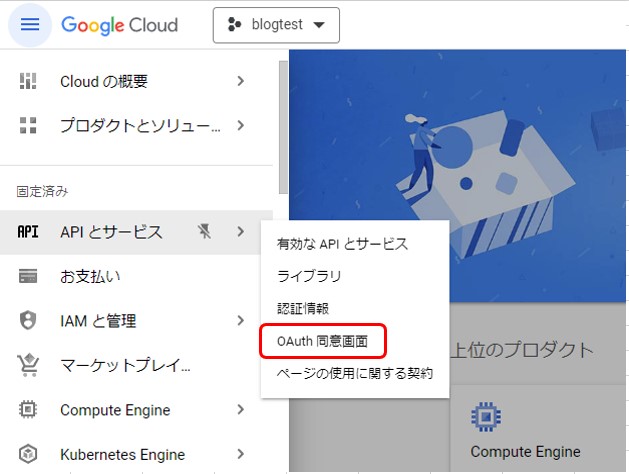629x474 pixels.
Task: Click the お支払い credit card icon
Action: [28, 276]
